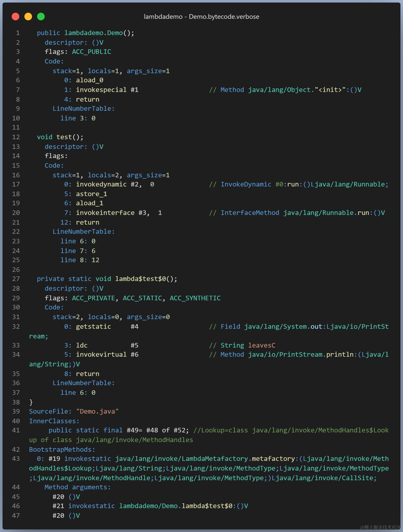Click '12: return' on line 21

80,222
